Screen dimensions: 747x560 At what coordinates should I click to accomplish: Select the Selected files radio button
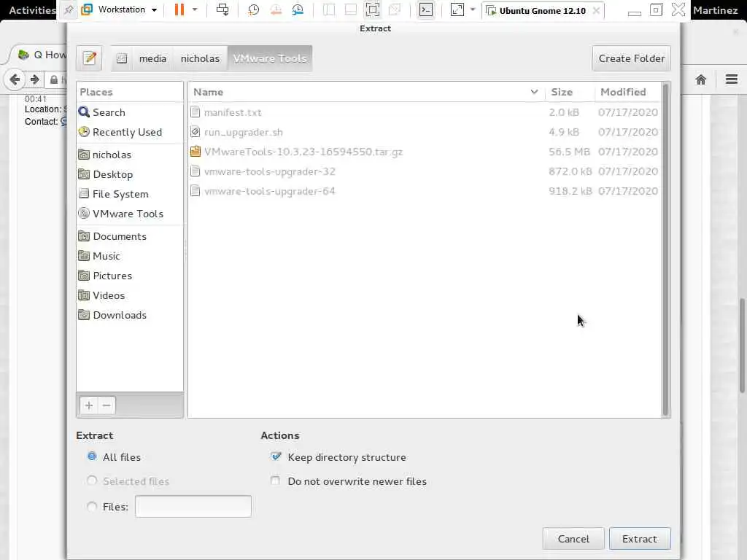[92, 481]
